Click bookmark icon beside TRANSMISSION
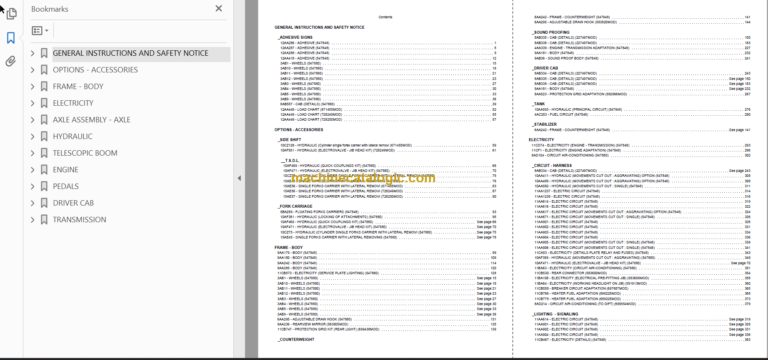 pyautogui.click(x=44, y=220)
